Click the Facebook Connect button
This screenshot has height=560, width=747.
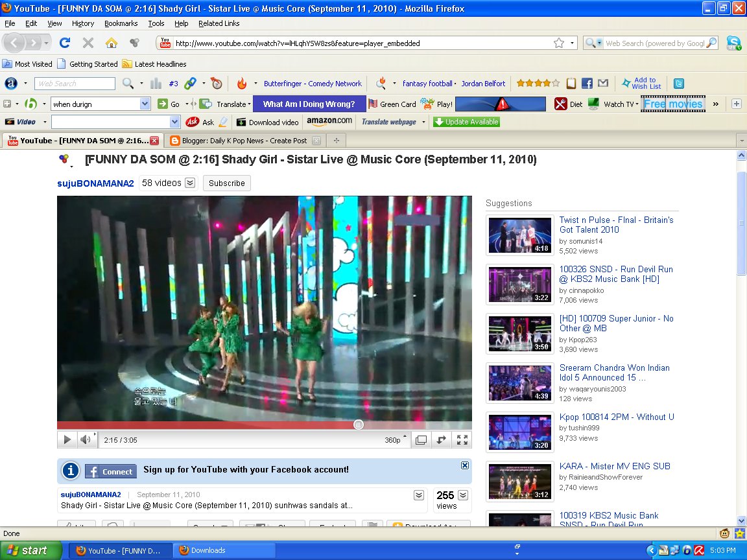coord(110,471)
